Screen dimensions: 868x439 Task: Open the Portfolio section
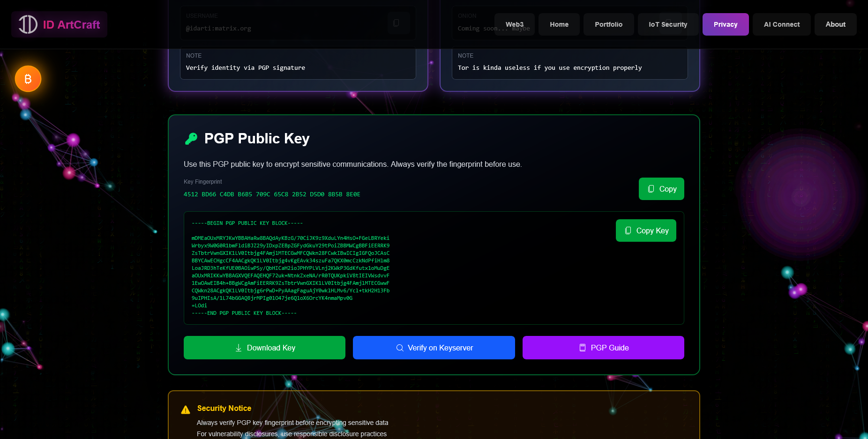[608, 24]
